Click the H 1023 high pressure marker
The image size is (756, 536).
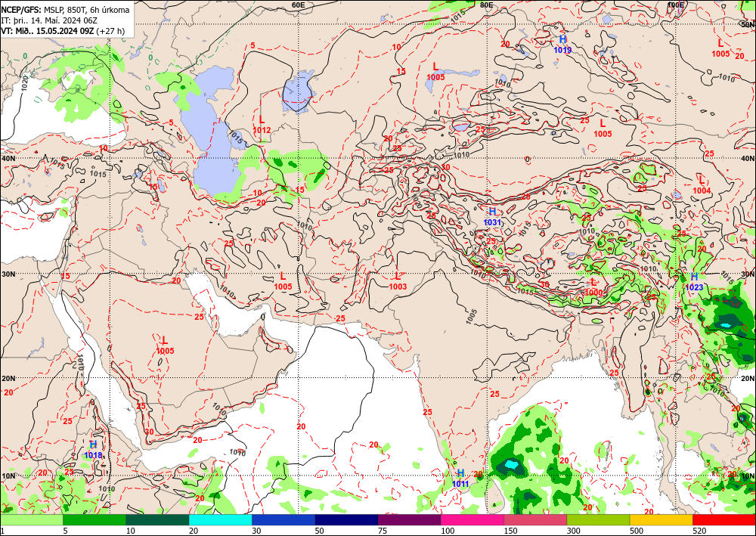coord(694,282)
